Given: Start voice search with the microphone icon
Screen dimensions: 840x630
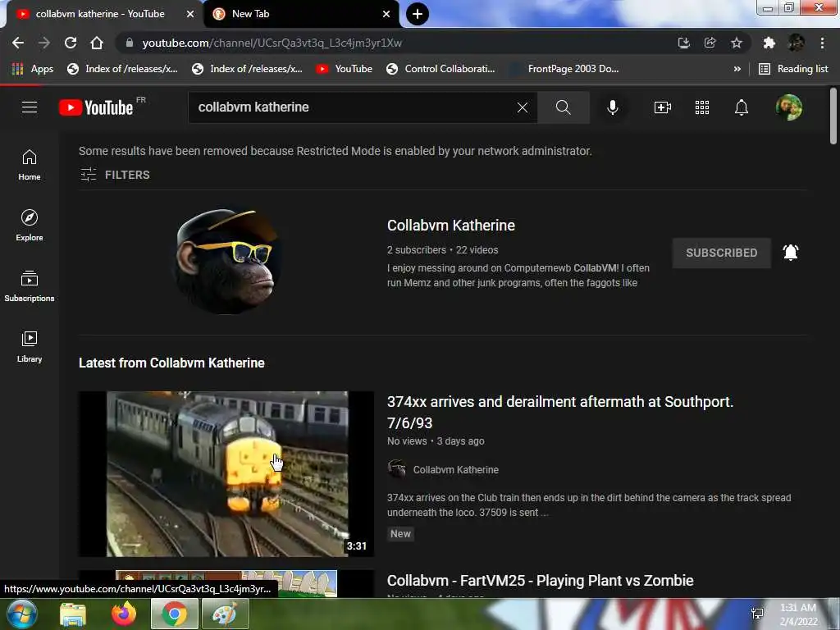Looking at the screenshot, I should pyautogui.click(x=613, y=107).
